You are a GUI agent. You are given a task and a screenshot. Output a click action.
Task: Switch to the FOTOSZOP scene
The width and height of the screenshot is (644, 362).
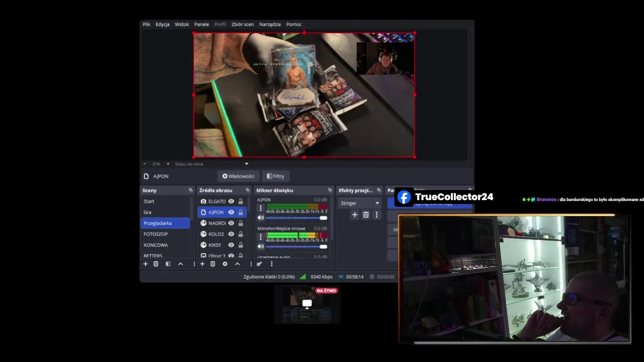click(166, 234)
